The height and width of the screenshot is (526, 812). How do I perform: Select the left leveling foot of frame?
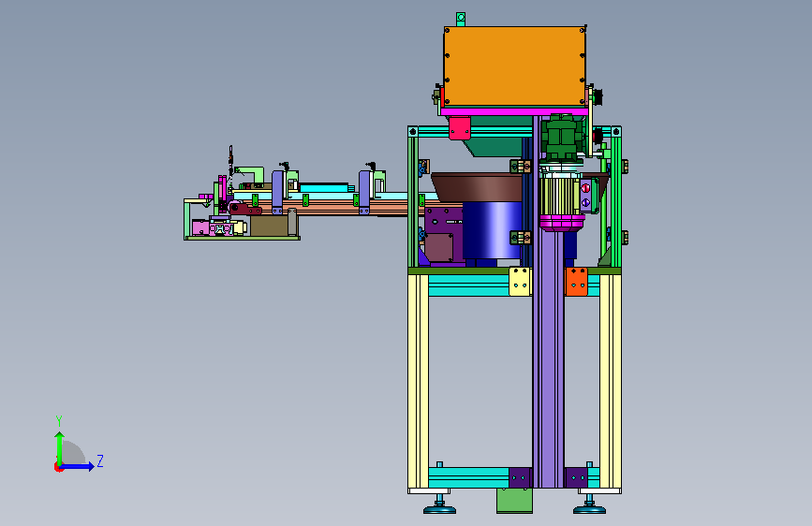point(439,504)
